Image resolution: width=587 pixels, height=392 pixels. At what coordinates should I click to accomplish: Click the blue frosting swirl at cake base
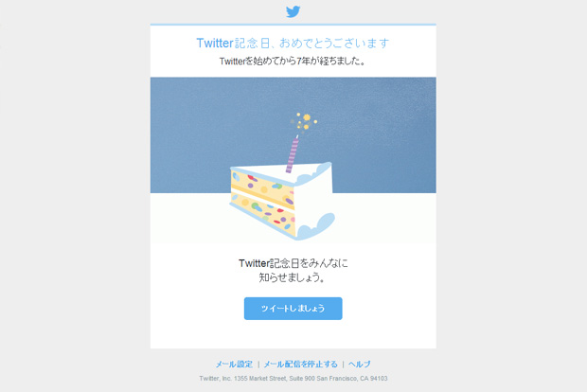[316, 226]
